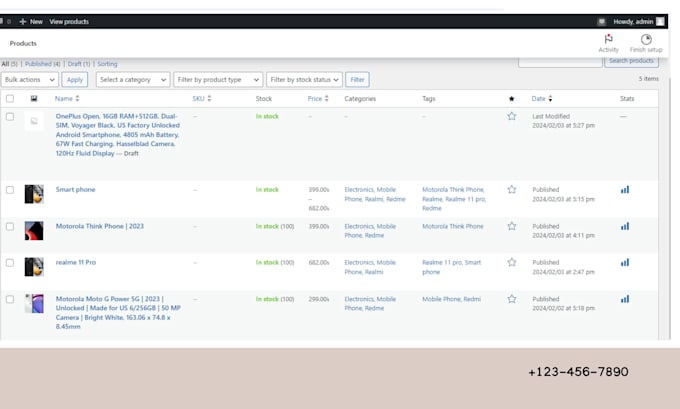Click the plus New icon in admin bar
Image resolution: width=680 pixels, height=409 pixels.
click(23, 22)
